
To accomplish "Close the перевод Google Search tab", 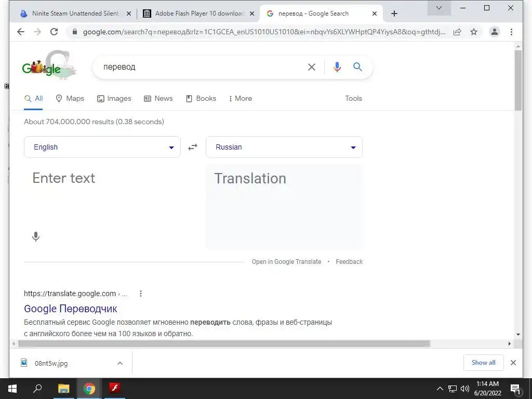I will [x=374, y=14].
